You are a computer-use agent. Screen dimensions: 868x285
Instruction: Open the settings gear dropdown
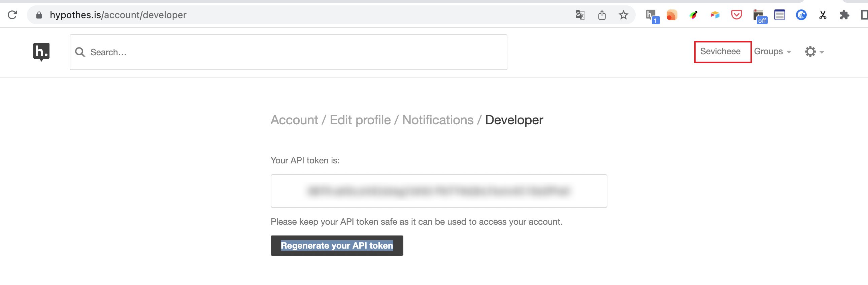point(814,52)
